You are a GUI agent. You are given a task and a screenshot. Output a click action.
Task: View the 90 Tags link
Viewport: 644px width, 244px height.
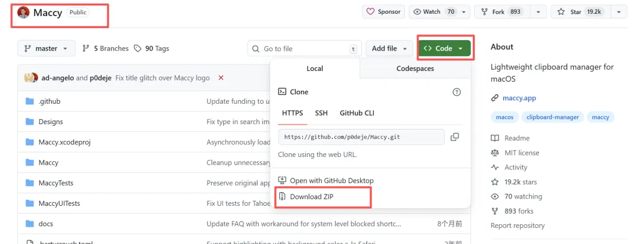click(x=151, y=48)
